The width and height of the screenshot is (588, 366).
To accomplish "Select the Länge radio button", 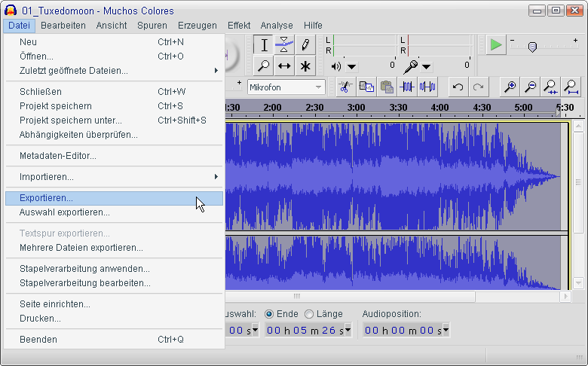I will coord(309,314).
